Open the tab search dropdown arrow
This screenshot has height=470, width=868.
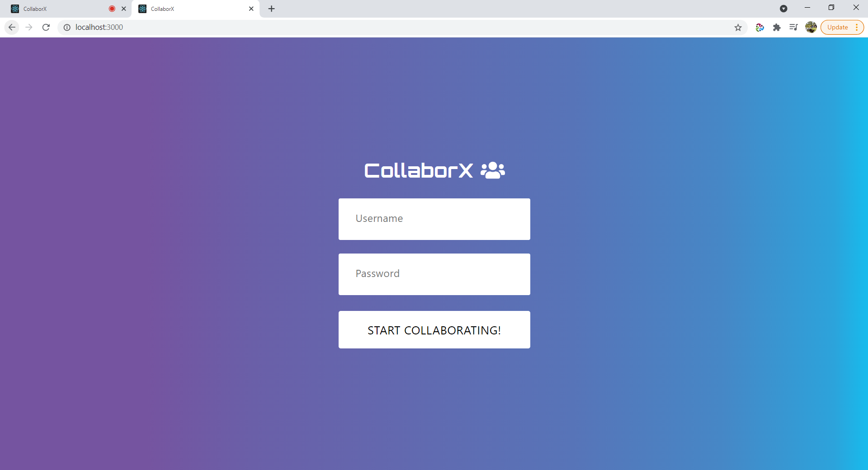783,9
